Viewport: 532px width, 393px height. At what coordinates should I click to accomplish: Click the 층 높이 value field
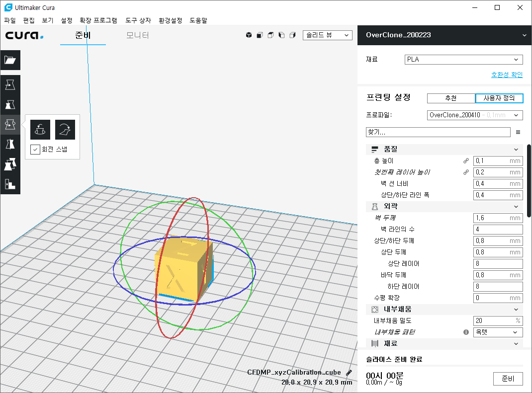[x=498, y=160]
